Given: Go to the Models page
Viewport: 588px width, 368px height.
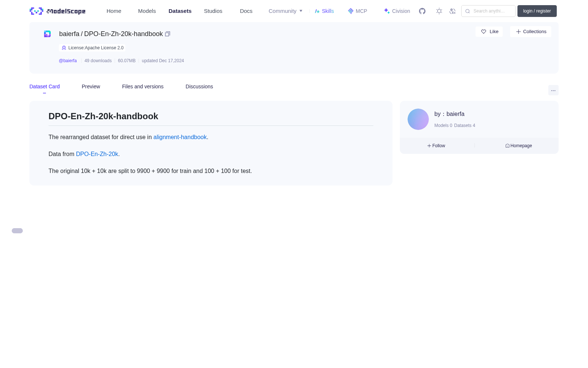Looking at the screenshot, I should (147, 11).
